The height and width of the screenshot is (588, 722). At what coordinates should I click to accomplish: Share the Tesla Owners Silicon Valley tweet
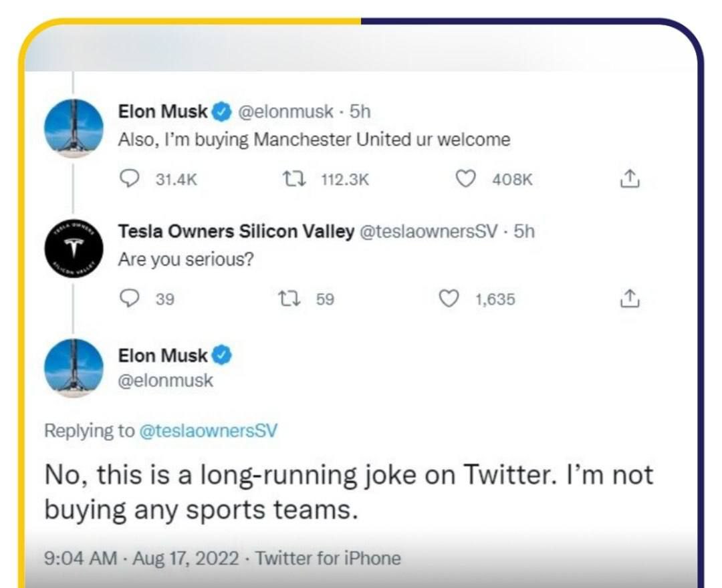(630, 299)
